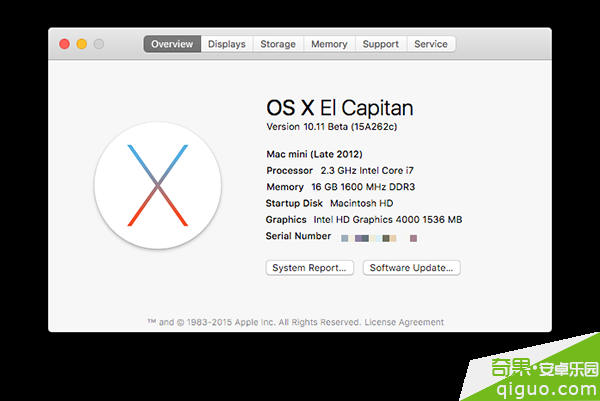Click Version 10.11 Beta (15A262c) text
The height and width of the screenshot is (401, 600).
point(332,127)
